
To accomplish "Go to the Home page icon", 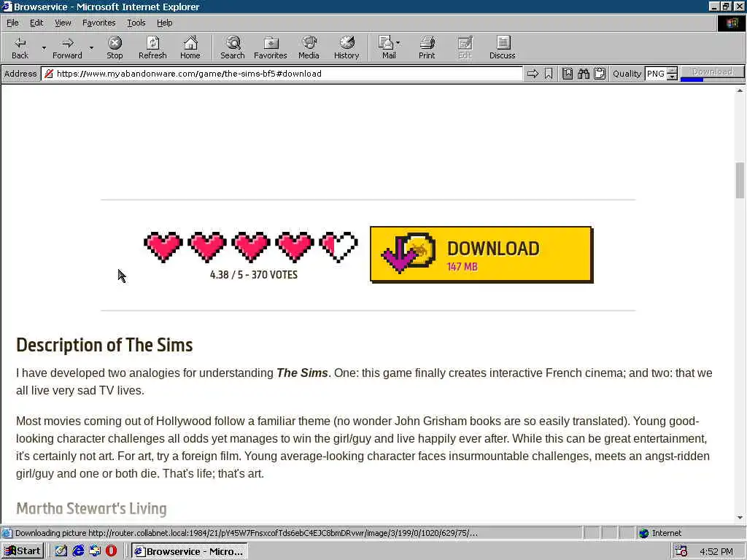I will click(190, 47).
